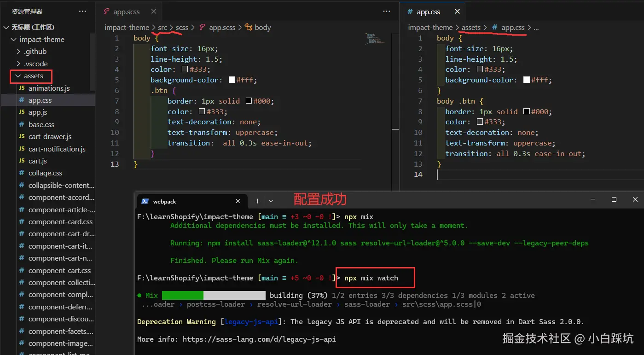This screenshot has height=355, width=644.
Task: Click #fff swatch in app.scss background-color
Action: tap(232, 80)
